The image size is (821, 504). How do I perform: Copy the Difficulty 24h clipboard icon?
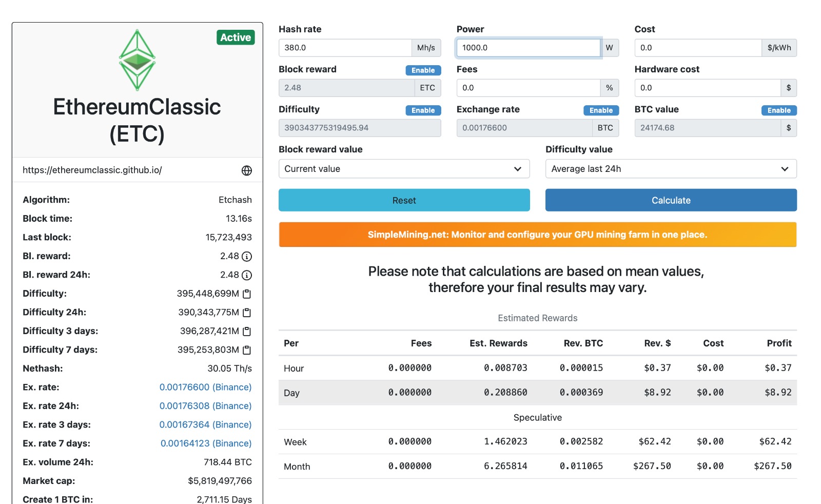coord(247,312)
